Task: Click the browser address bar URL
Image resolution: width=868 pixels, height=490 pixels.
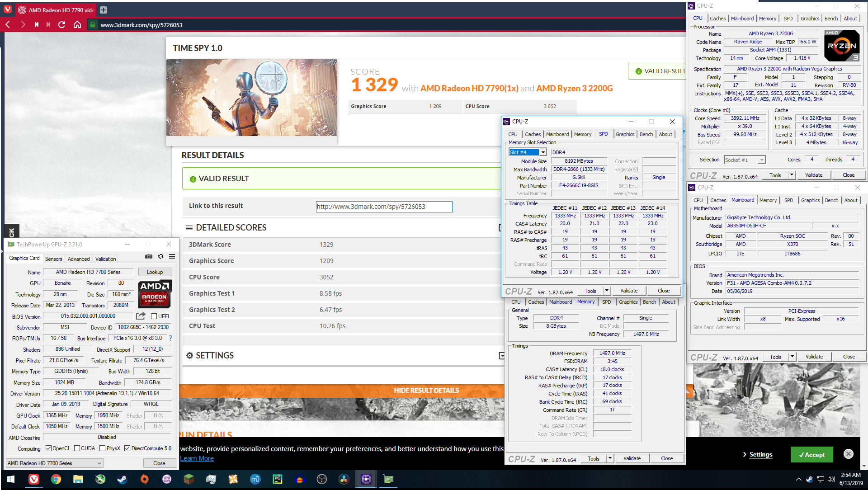Action: 141,25
